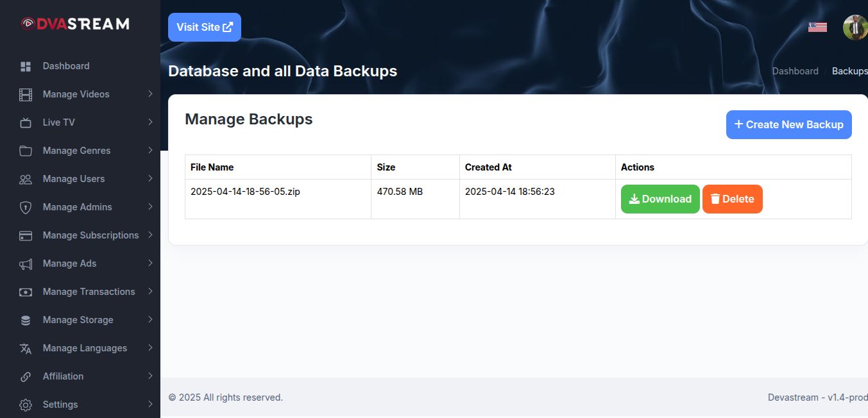
Task: Download the 2025-04-14 backup zip
Action: (660, 199)
